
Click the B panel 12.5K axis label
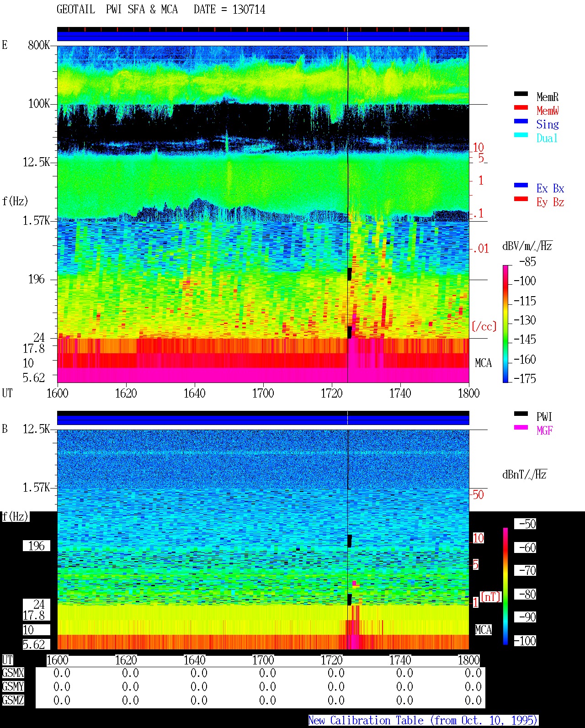pyautogui.click(x=37, y=429)
